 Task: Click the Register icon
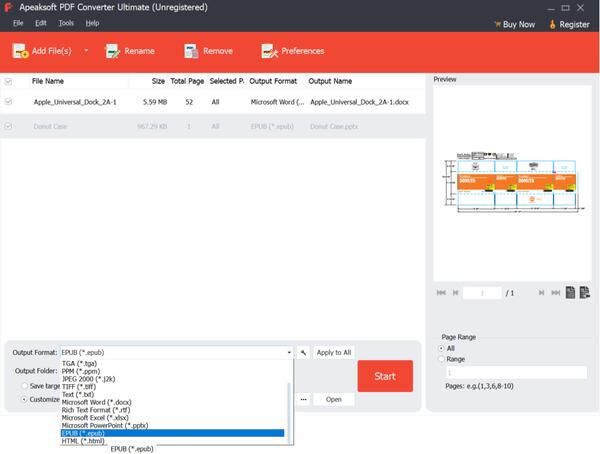tap(551, 24)
